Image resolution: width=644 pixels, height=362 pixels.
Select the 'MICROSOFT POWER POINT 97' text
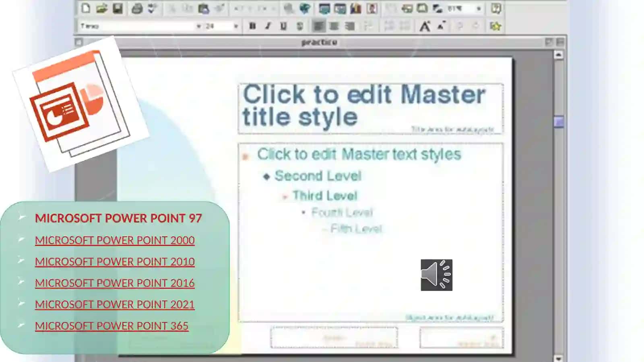pos(118,218)
